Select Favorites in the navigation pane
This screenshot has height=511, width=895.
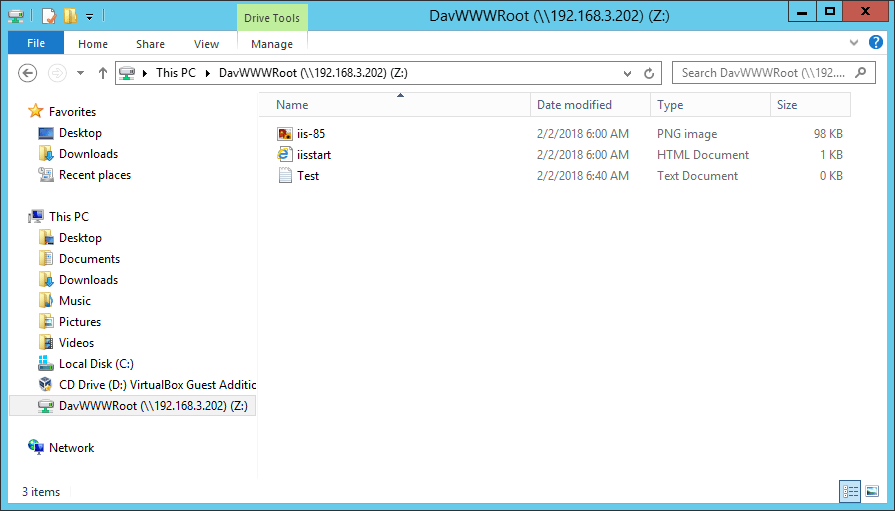[x=72, y=112]
